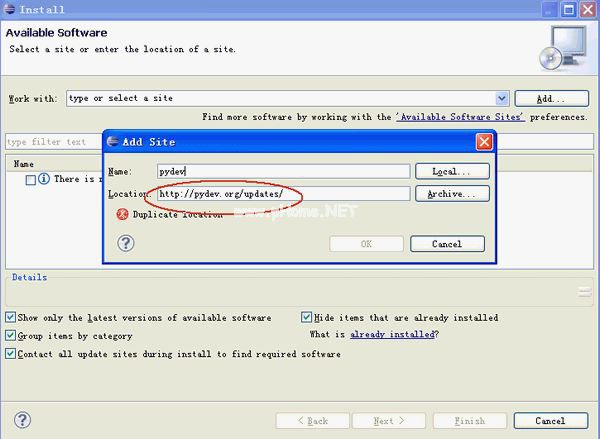
Task: Close the Add Site dialog
Action: [484, 142]
